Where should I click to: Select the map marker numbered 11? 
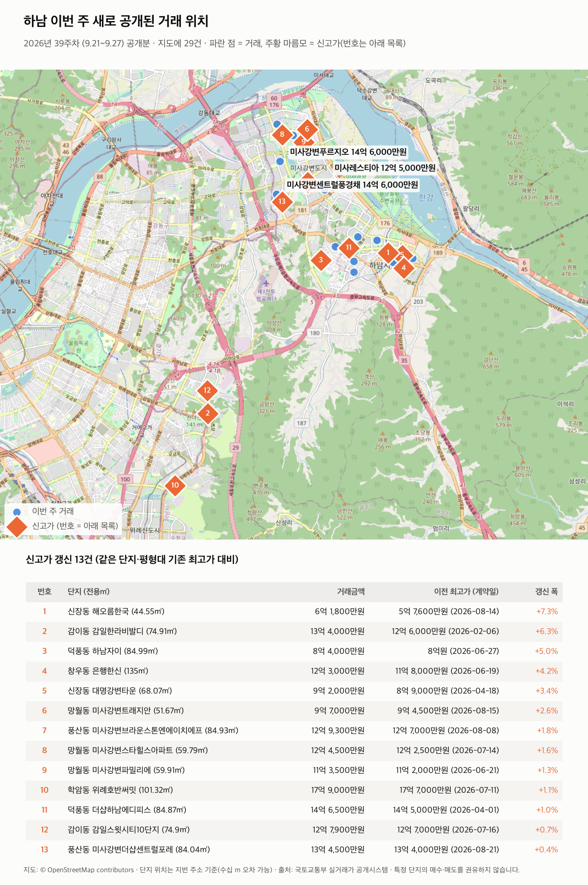349,247
